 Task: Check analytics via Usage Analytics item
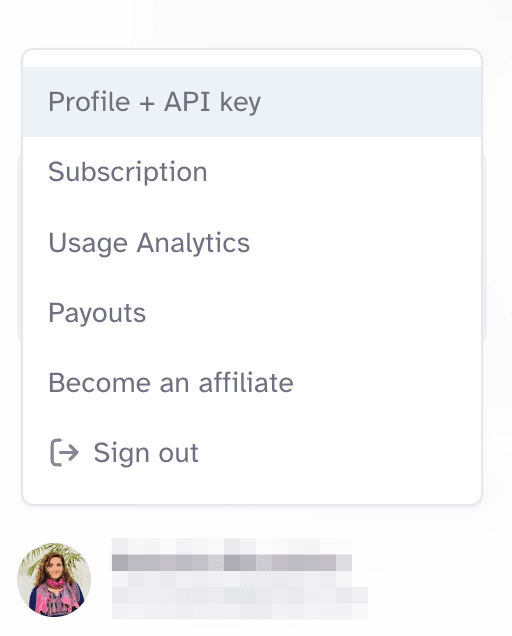(252, 243)
